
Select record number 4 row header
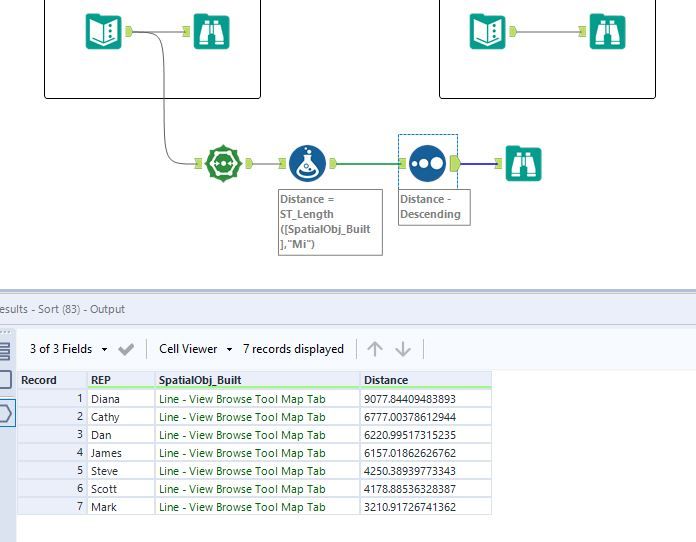tap(52, 453)
